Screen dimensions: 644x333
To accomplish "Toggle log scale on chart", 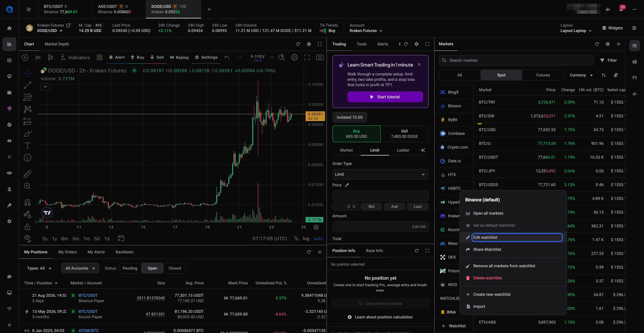I will [306, 238].
